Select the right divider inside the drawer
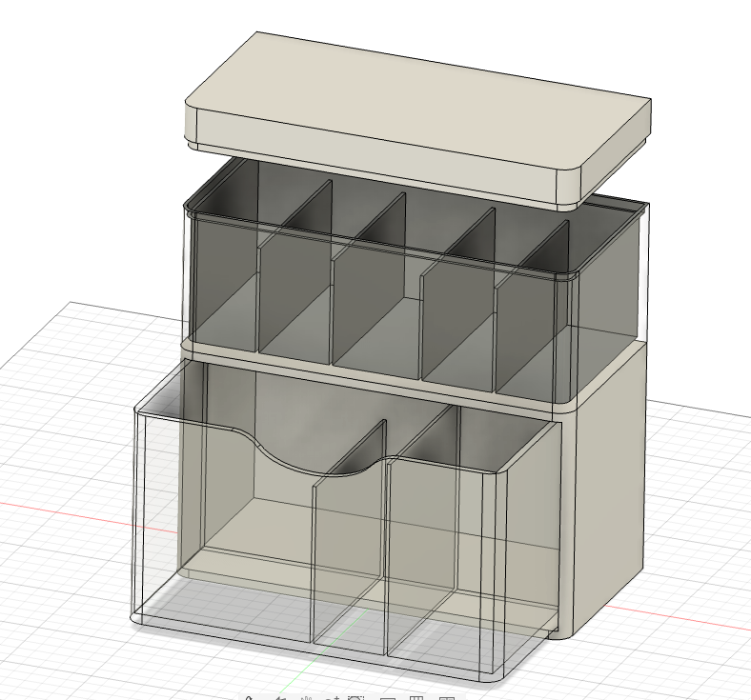 click(423, 531)
